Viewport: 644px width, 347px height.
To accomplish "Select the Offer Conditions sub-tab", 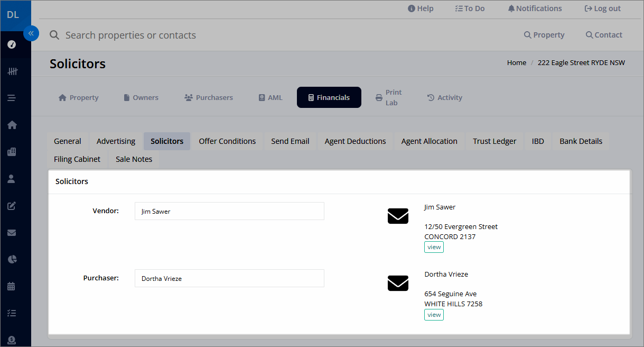I will pyautogui.click(x=227, y=141).
